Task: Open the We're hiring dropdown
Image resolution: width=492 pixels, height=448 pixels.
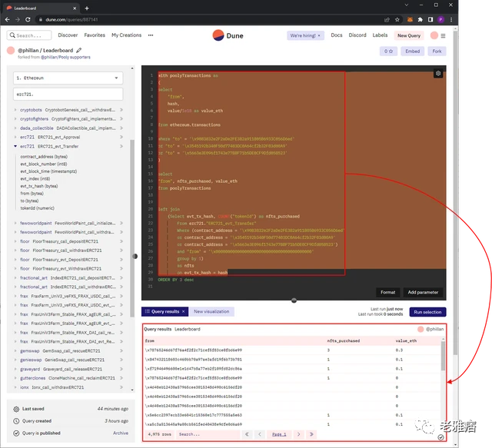Action: [x=305, y=35]
